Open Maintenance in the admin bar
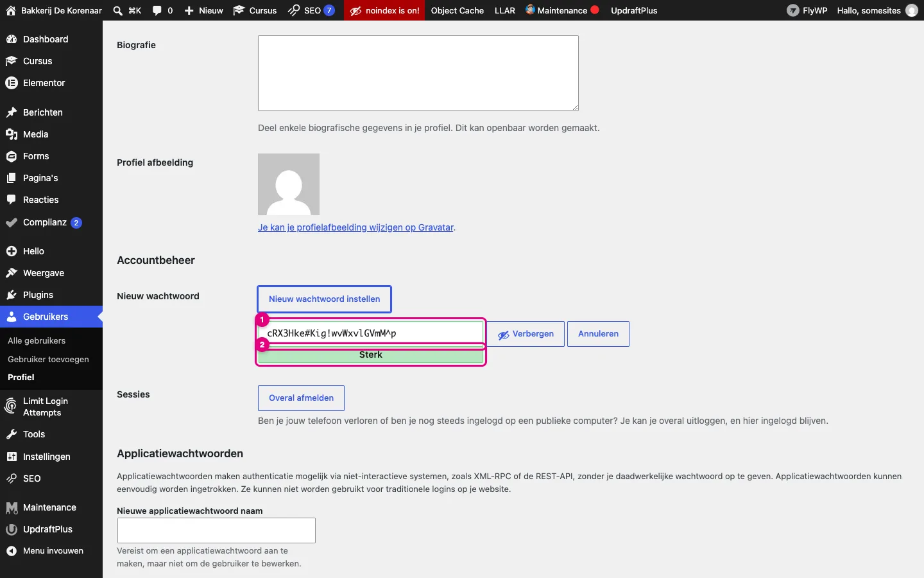The image size is (924, 578). click(563, 10)
